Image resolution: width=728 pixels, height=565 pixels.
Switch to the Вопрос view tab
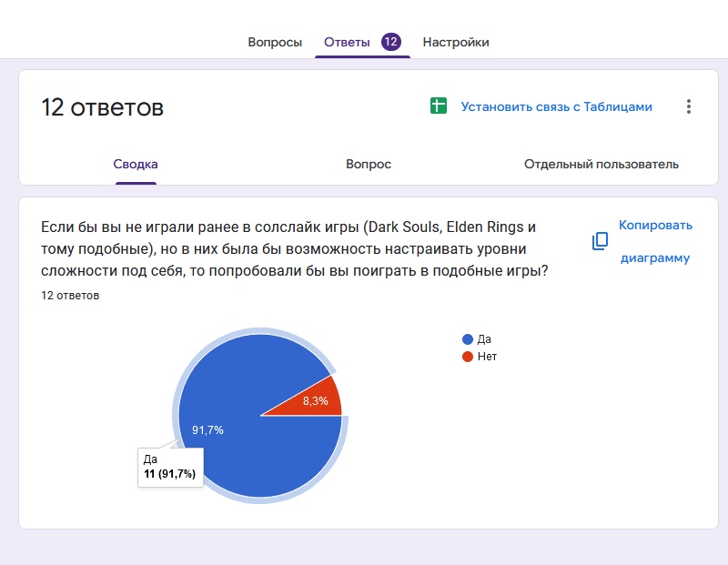pos(369,164)
